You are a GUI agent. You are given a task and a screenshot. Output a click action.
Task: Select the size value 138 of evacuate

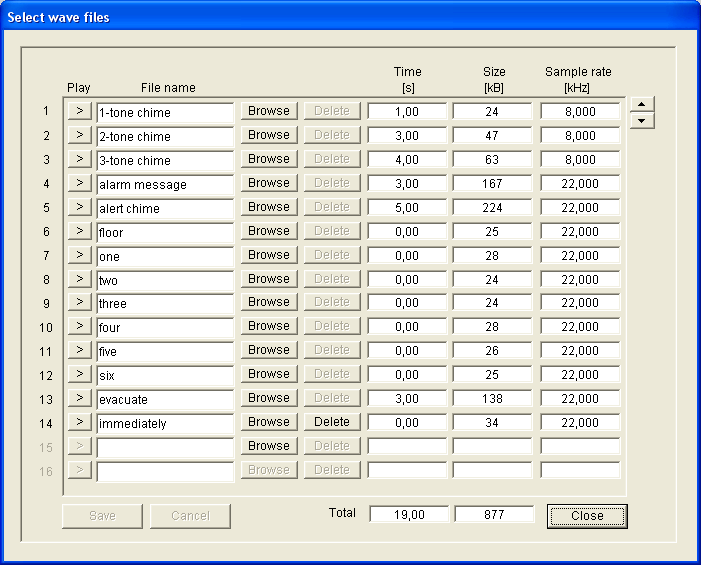[492, 399]
